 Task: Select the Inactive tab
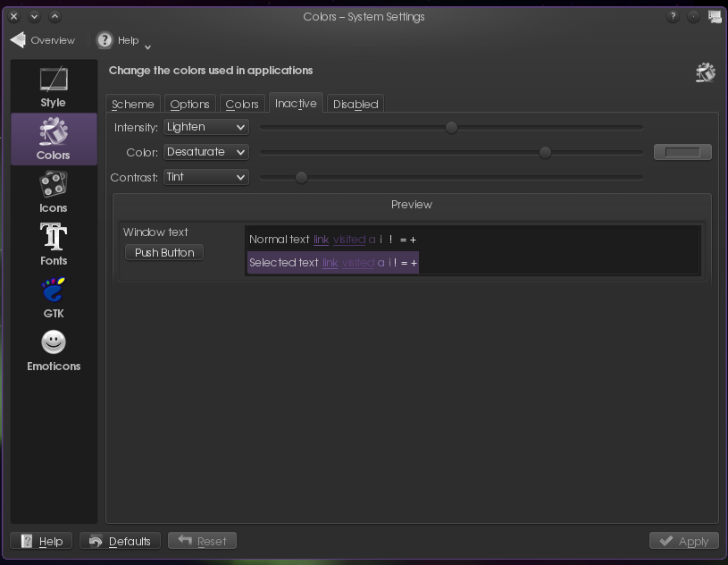(x=296, y=103)
